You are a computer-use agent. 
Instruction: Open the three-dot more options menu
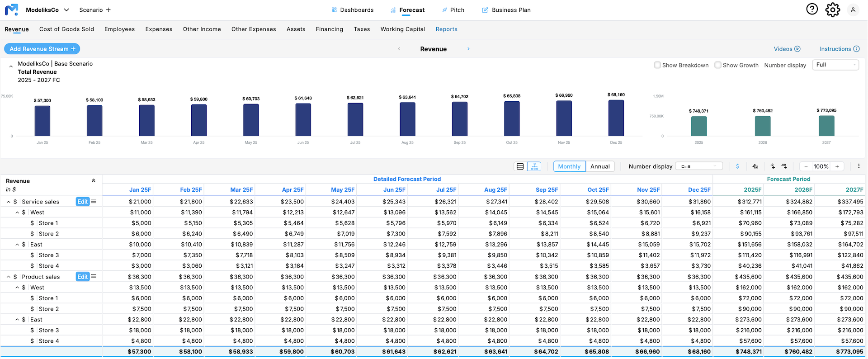click(x=859, y=166)
